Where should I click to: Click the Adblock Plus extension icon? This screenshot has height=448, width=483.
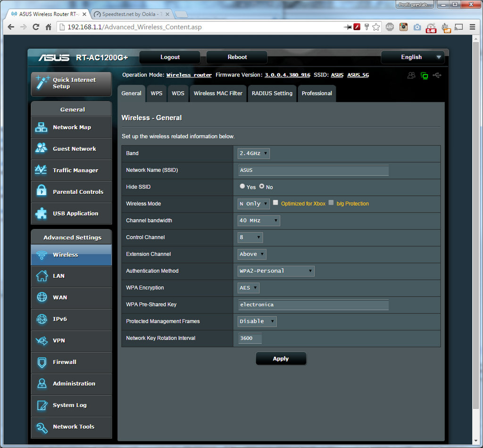(390, 27)
